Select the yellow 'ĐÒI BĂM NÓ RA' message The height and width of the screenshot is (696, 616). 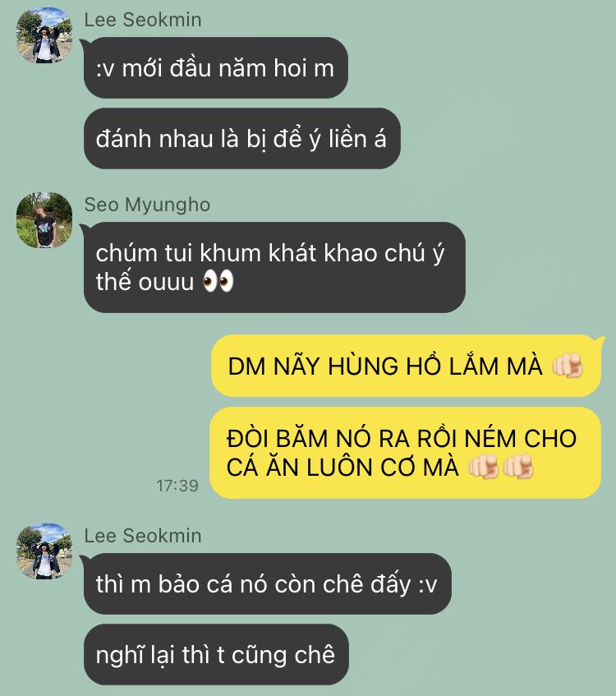(405, 453)
